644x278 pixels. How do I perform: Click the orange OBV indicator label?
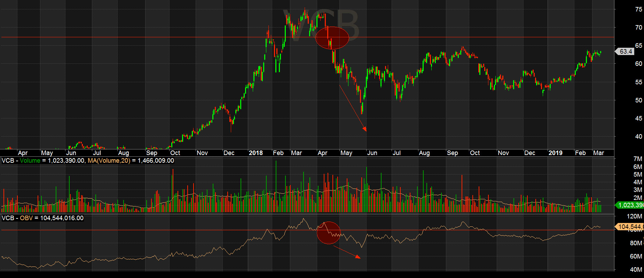26,218
